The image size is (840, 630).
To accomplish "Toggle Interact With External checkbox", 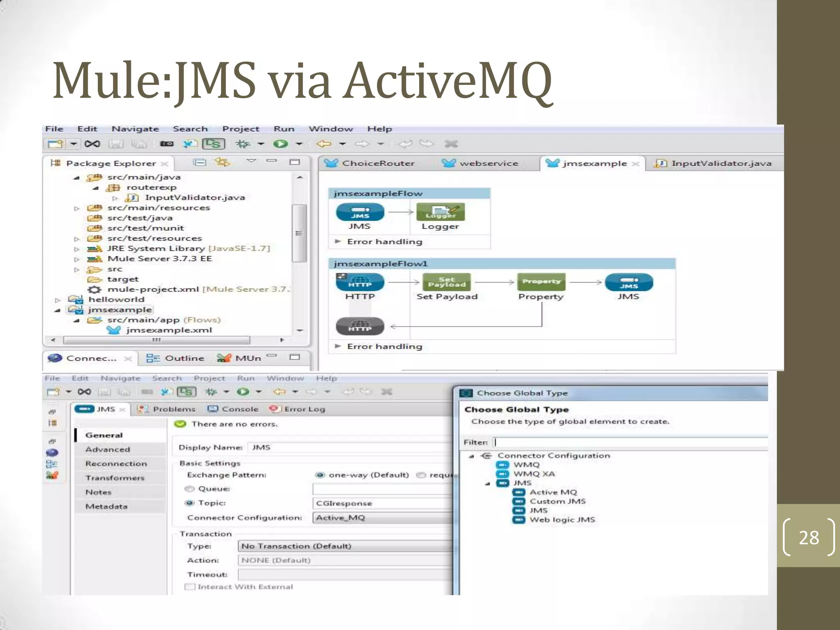I will tap(189, 587).
